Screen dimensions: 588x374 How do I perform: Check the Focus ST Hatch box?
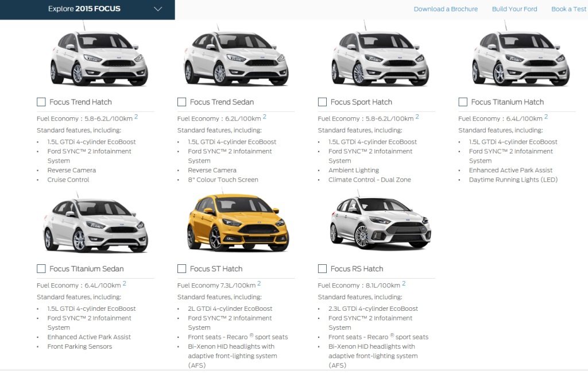point(182,269)
